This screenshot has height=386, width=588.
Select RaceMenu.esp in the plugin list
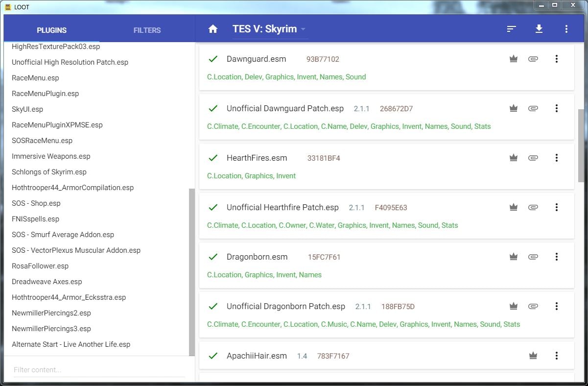(x=35, y=78)
